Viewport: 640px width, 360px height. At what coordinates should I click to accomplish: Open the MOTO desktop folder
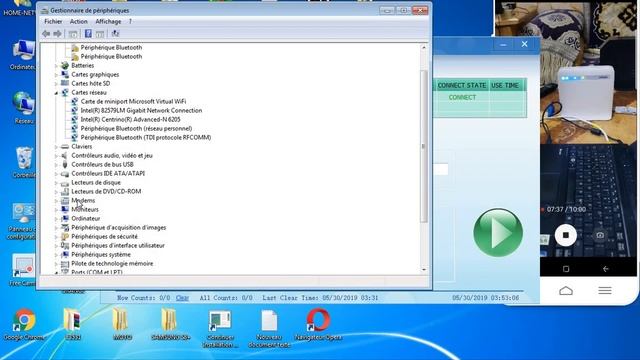[122, 324]
